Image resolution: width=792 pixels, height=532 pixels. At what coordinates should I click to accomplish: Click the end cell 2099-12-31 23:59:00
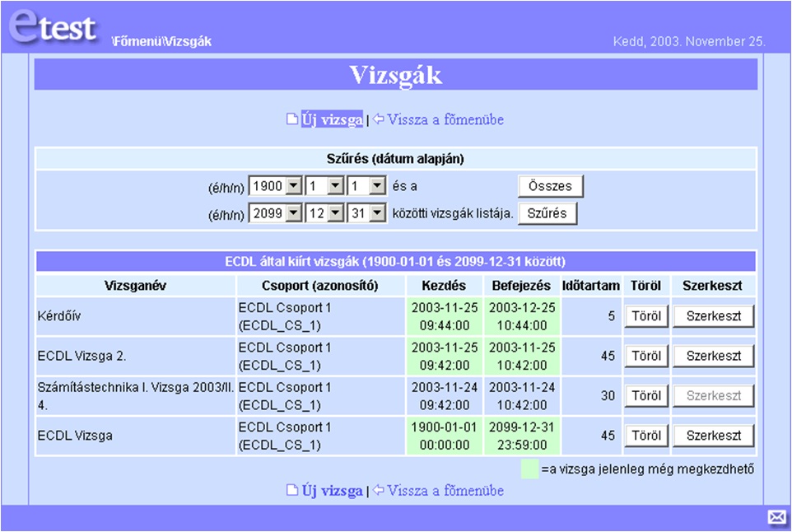click(522, 436)
